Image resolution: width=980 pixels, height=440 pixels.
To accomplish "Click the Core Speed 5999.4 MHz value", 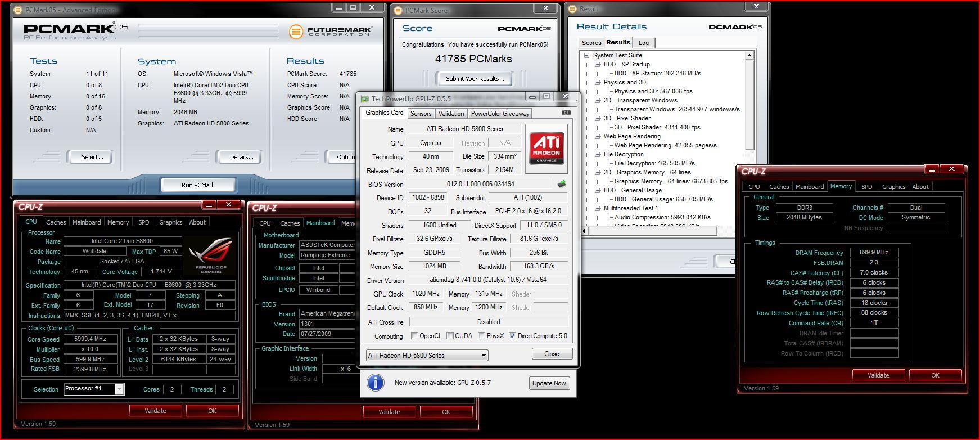I will [91, 339].
